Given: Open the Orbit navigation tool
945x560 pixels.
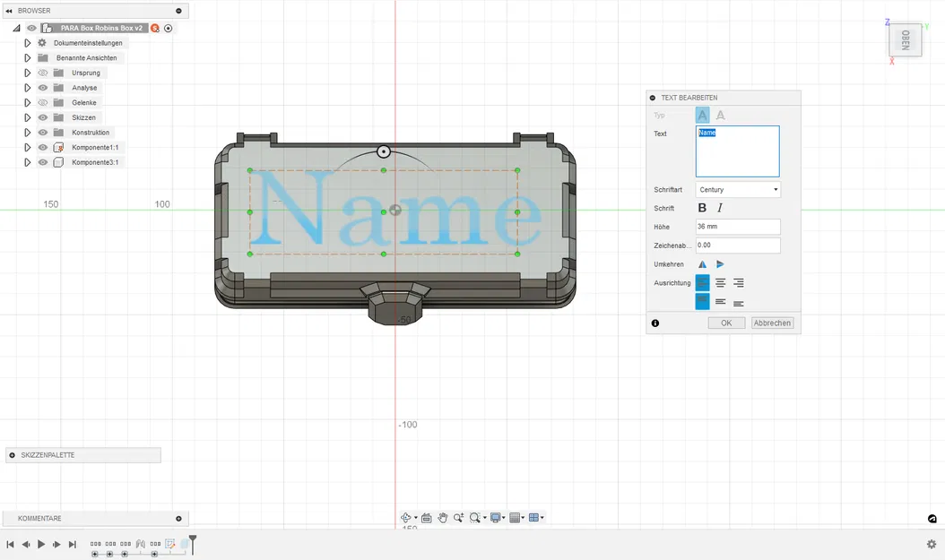Looking at the screenshot, I should pyautogui.click(x=405, y=518).
